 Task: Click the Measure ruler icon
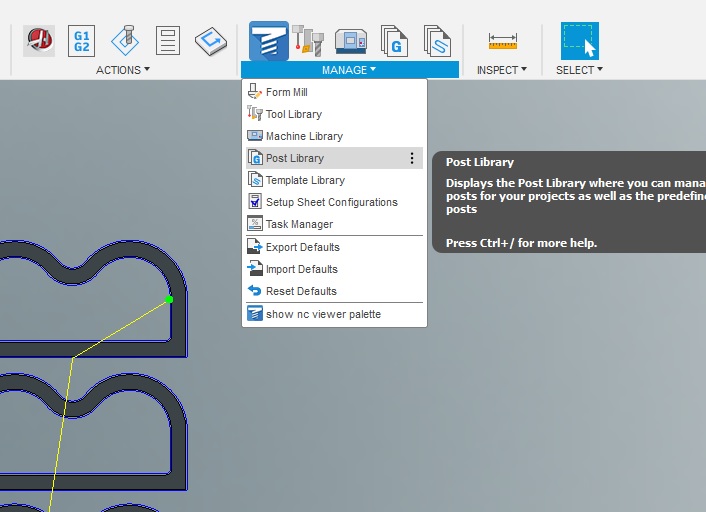coord(503,41)
